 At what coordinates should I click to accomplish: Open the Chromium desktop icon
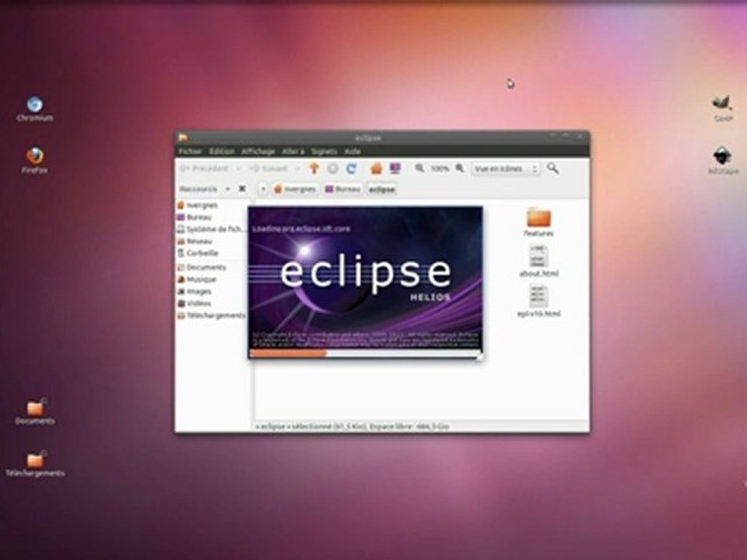[x=34, y=109]
